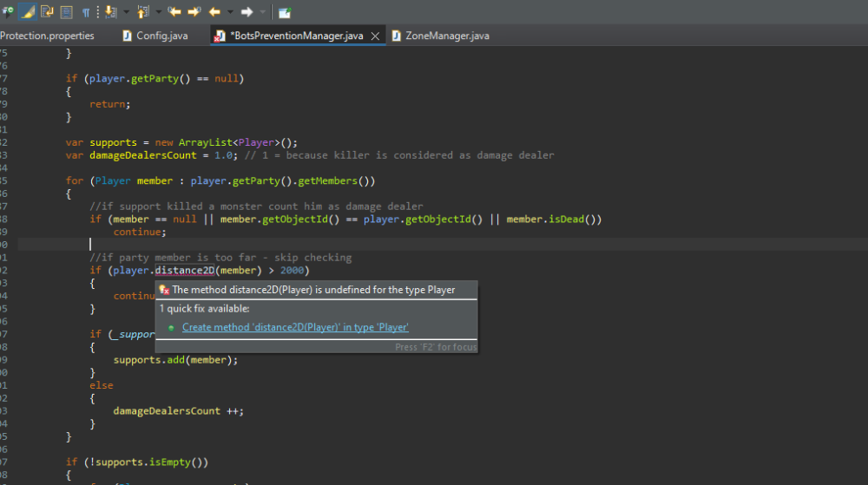Image resolution: width=868 pixels, height=485 pixels.
Task: Toggle Word Wrap toolbar button
Action: pos(47,12)
